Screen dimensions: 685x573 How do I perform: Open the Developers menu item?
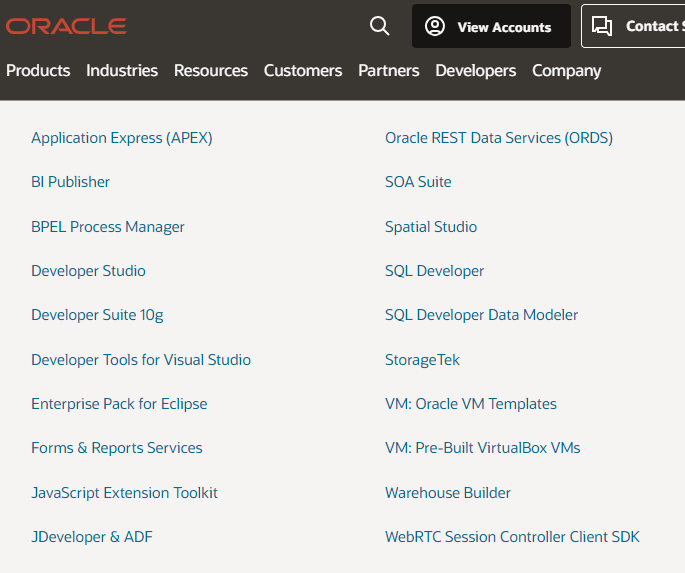coord(475,71)
